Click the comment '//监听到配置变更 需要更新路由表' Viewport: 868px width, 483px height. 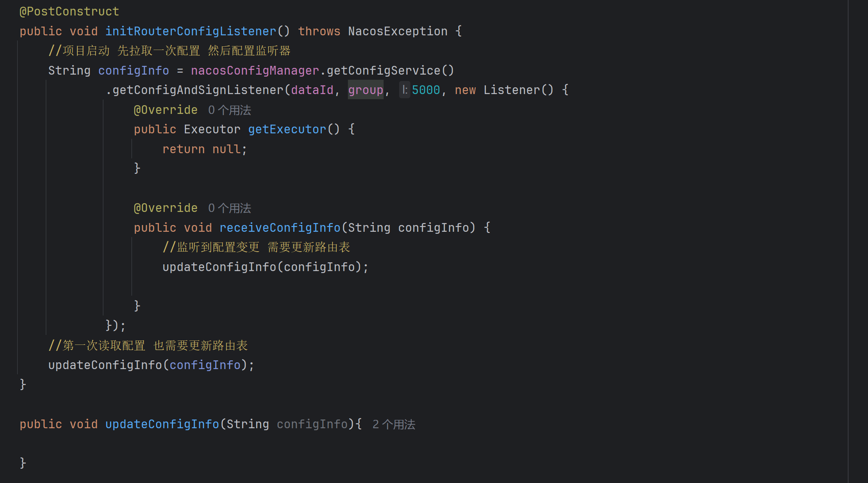point(256,247)
